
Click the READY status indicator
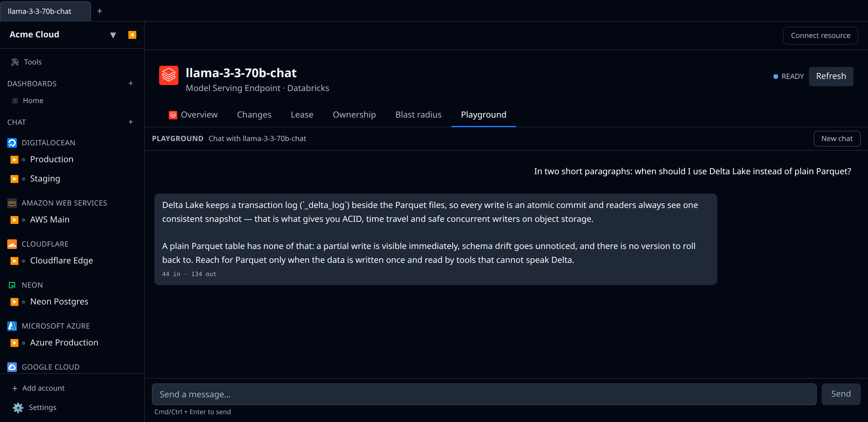point(788,77)
